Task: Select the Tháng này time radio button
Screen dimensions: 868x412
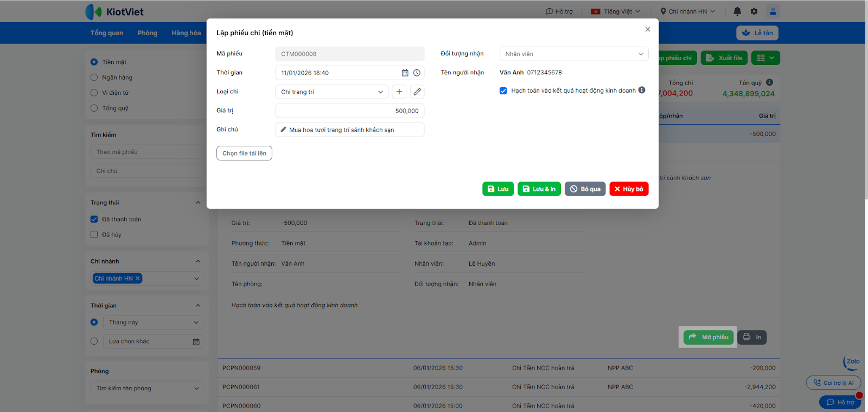Action: point(94,322)
